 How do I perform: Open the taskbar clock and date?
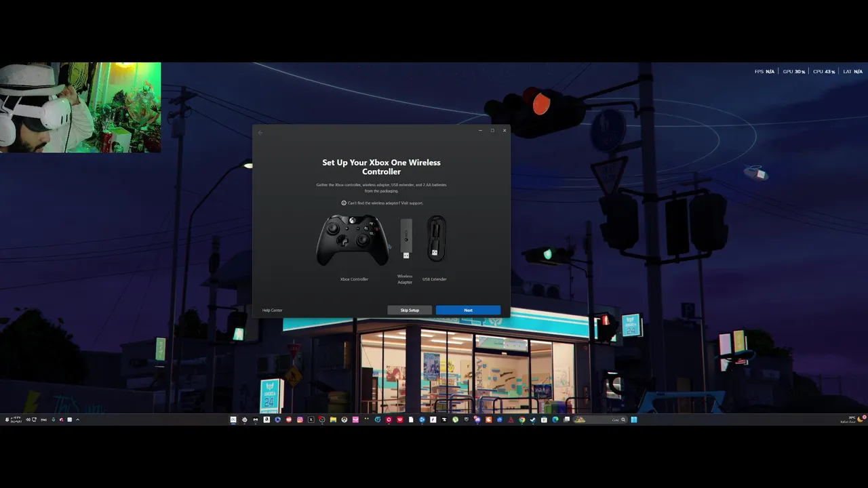pyautogui.click(x=16, y=420)
